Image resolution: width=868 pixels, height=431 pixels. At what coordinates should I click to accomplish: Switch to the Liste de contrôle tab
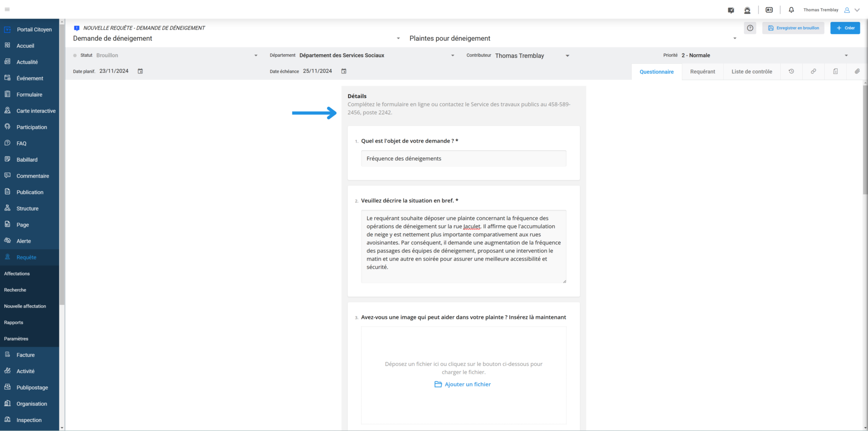[751, 72]
